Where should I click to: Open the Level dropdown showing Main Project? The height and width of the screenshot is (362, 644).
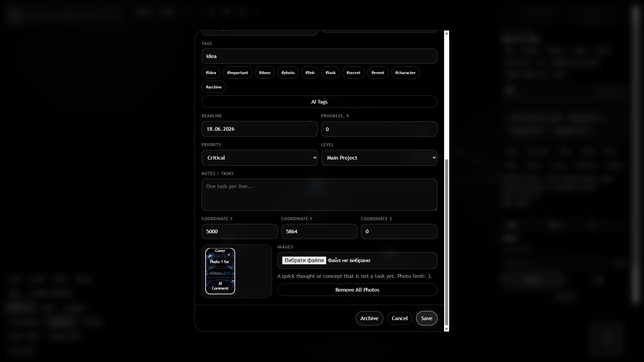coord(379,158)
